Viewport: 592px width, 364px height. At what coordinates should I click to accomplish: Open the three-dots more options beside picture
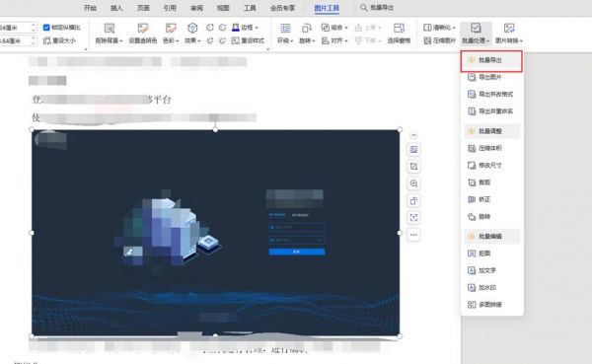click(413, 235)
